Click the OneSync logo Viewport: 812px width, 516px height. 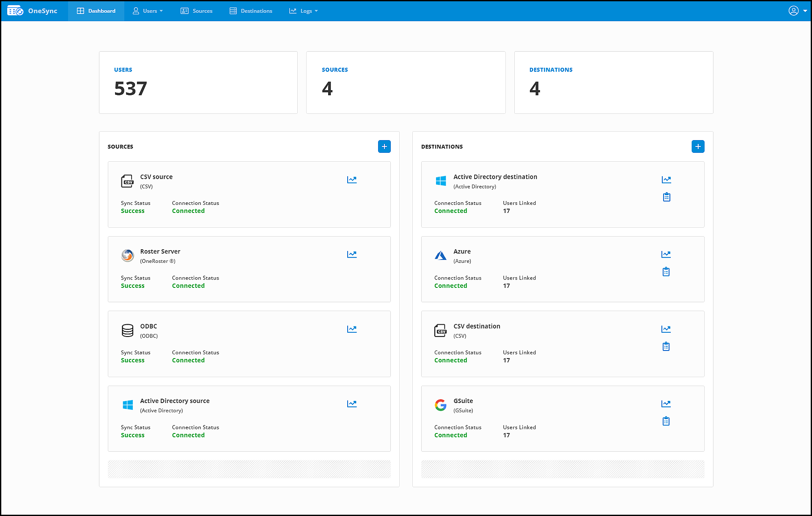click(x=34, y=11)
